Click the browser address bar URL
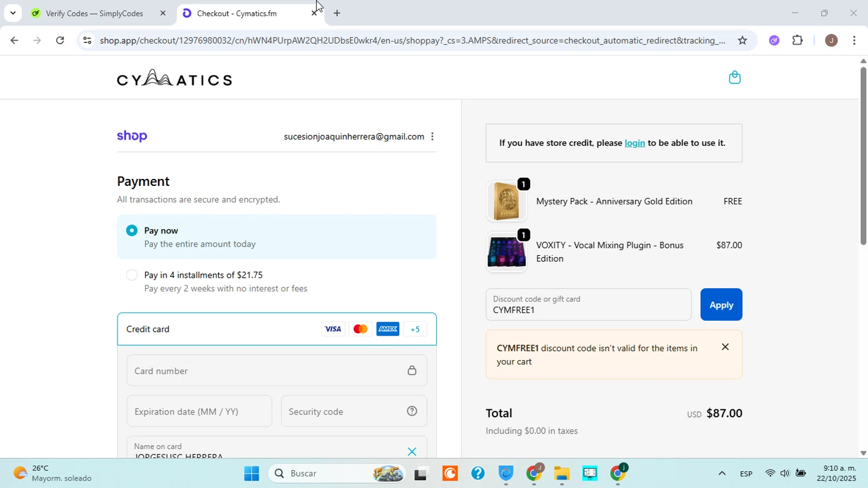Screen dimensions: 868x488 [412, 41]
